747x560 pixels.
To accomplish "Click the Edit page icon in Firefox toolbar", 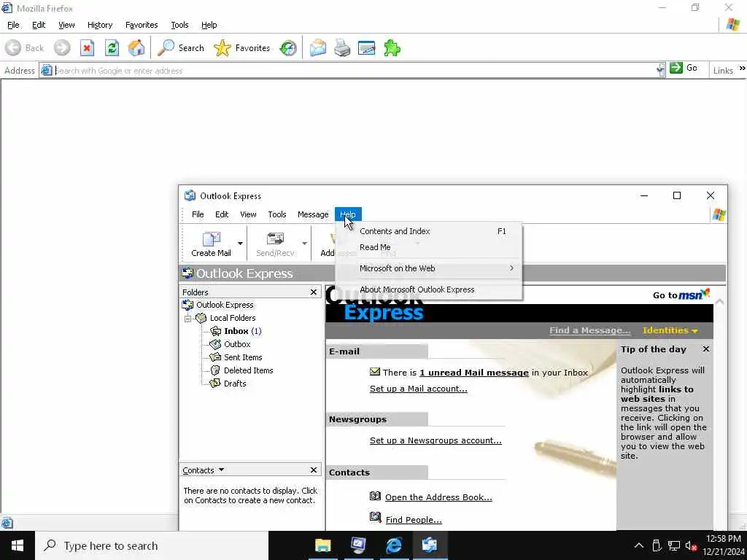I will click(366, 47).
